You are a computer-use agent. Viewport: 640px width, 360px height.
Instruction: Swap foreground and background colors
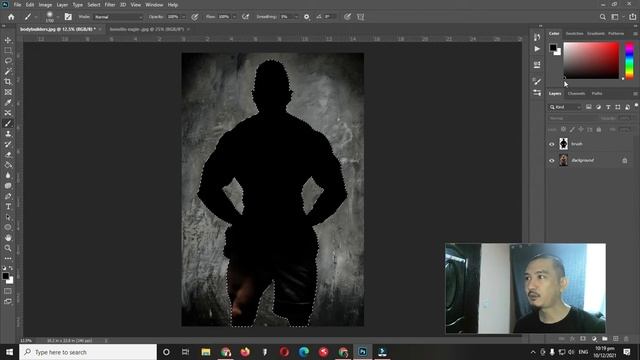click(11, 268)
